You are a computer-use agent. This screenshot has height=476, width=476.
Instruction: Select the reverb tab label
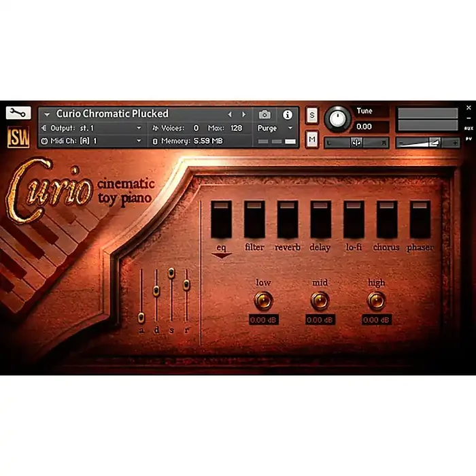click(288, 248)
